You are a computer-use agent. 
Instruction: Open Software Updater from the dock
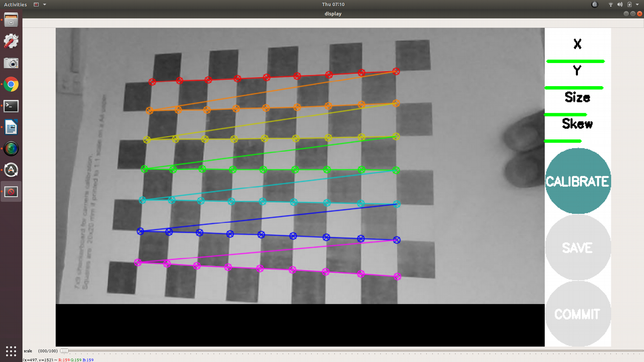(11, 170)
